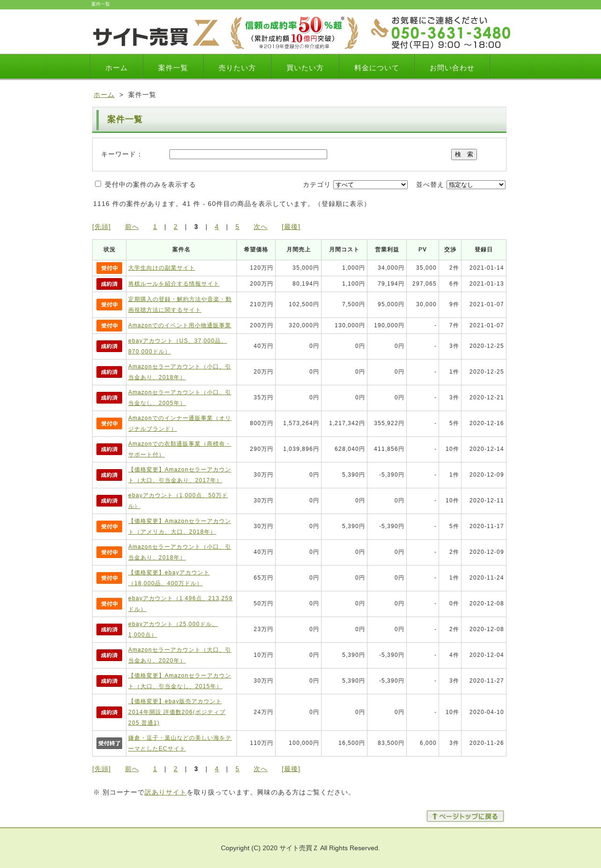This screenshot has width=601, height=868.
Task: Click 受付中 badge for Amazonでのインナー通販事業 row
Action: (x=109, y=423)
